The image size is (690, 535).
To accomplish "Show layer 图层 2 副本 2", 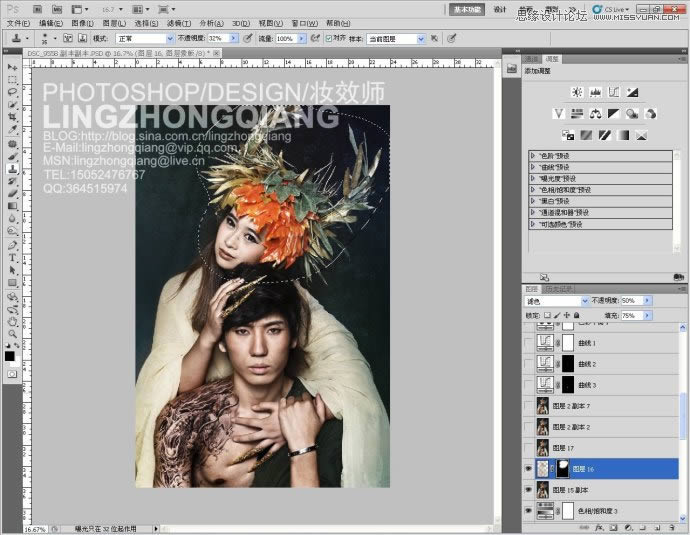I will (528, 427).
